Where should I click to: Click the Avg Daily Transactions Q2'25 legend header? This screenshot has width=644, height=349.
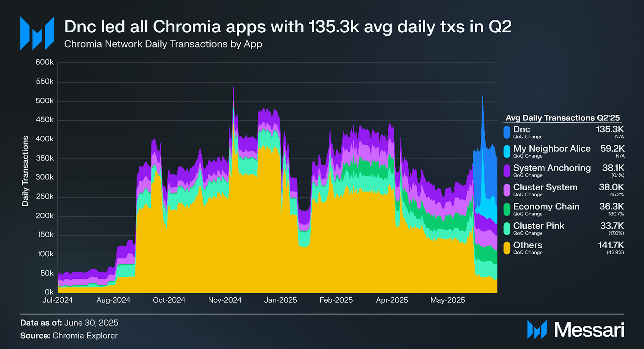pos(563,118)
